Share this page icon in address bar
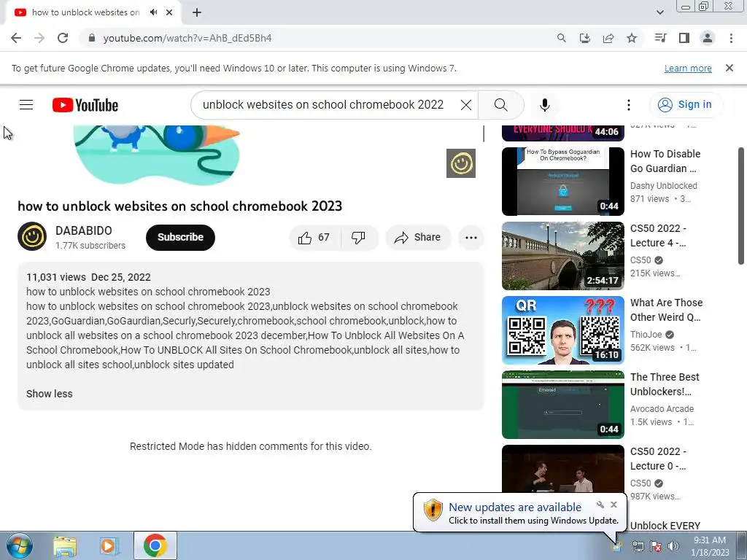 click(608, 38)
